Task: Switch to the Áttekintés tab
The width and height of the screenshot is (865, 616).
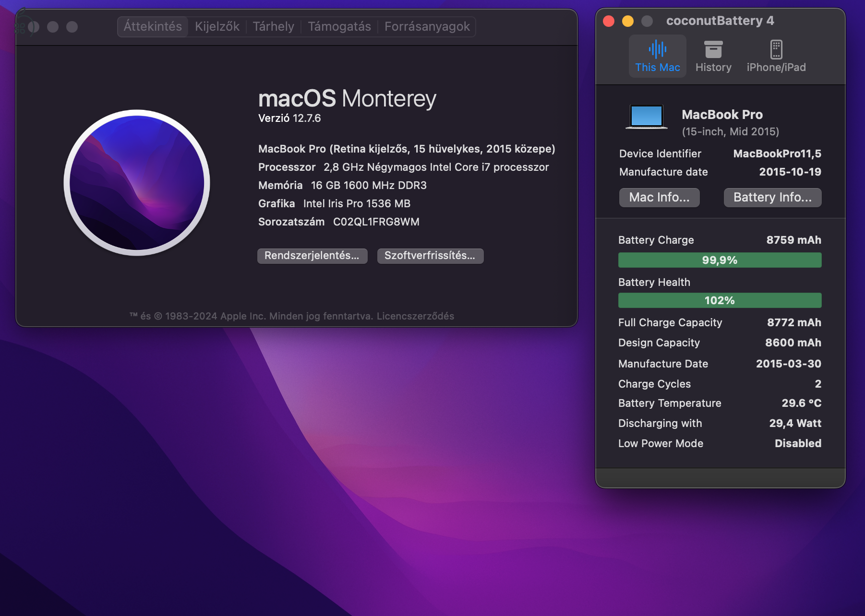Action: (153, 26)
